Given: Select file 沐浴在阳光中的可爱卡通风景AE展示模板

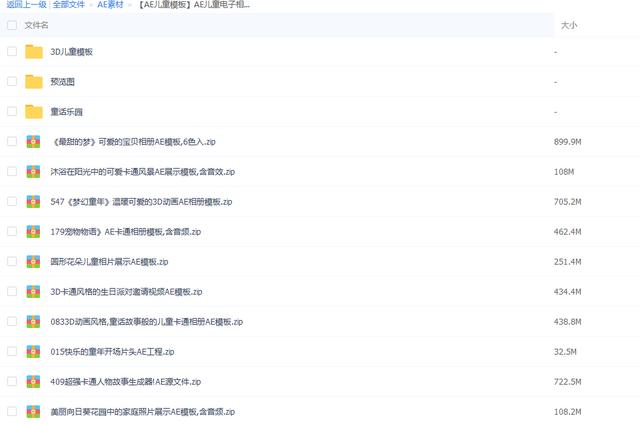Looking at the screenshot, I should pos(142,171).
